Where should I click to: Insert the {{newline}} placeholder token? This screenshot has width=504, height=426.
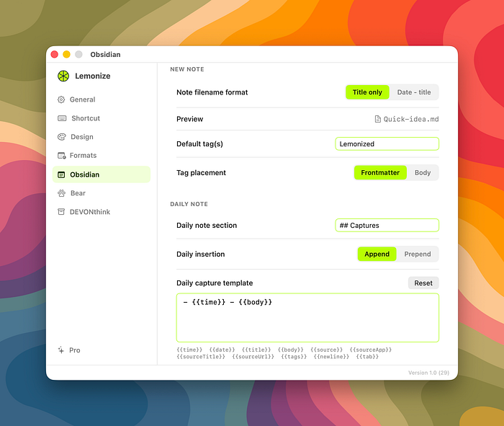coord(331,357)
